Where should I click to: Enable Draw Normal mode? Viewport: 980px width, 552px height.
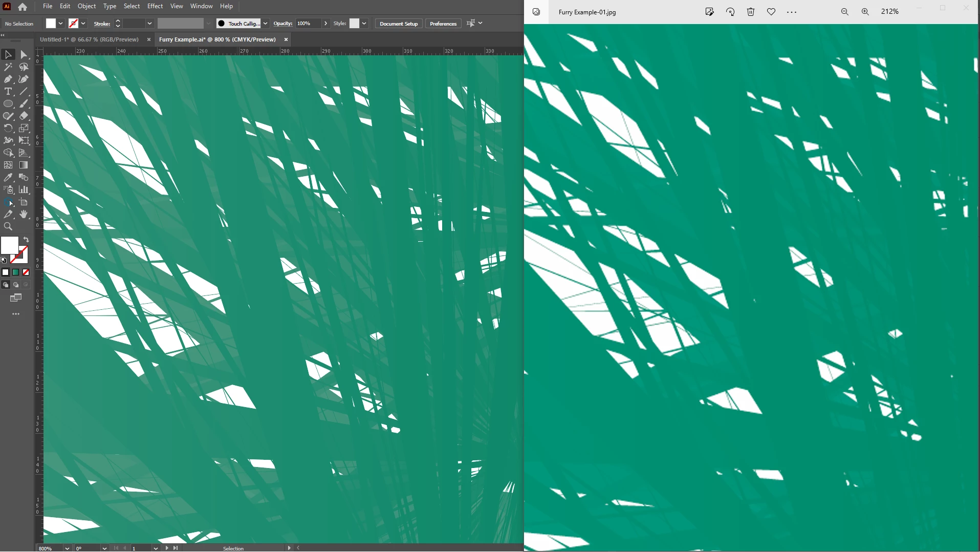(6, 285)
